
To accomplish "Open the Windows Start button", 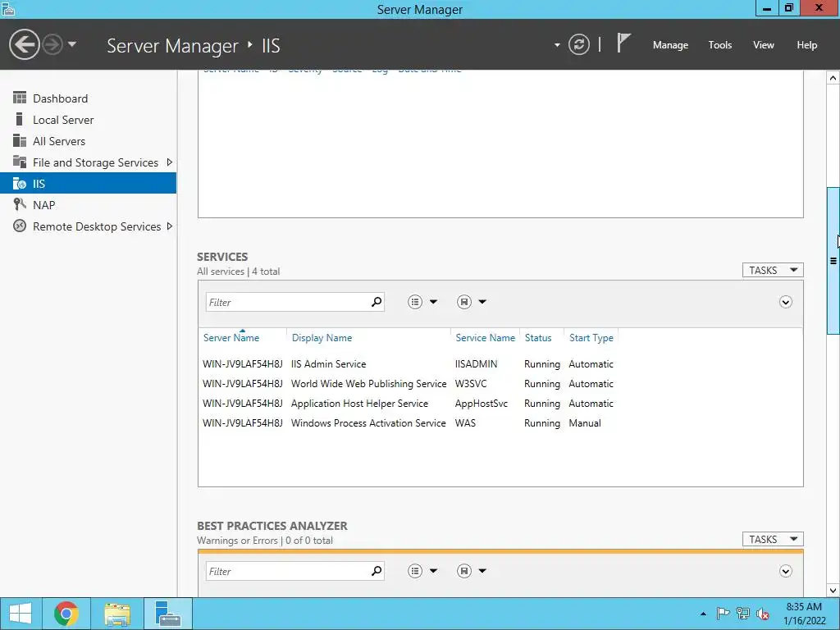I will (21, 614).
